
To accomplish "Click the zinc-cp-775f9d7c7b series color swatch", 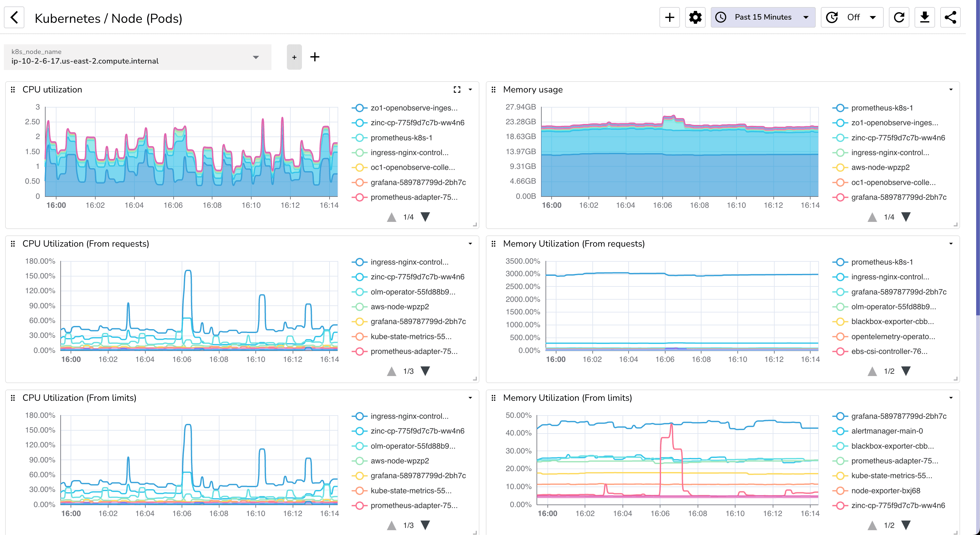I will (x=359, y=123).
